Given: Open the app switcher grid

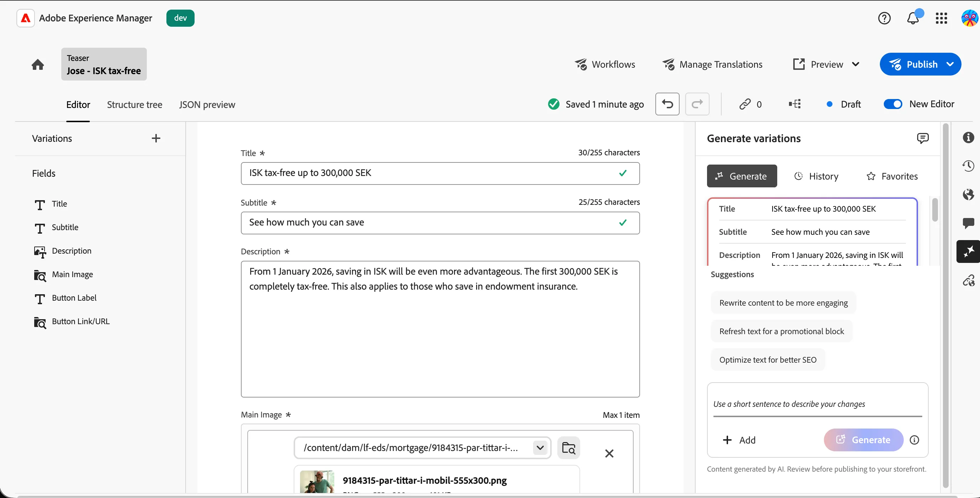Looking at the screenshot, I should 941,18.
